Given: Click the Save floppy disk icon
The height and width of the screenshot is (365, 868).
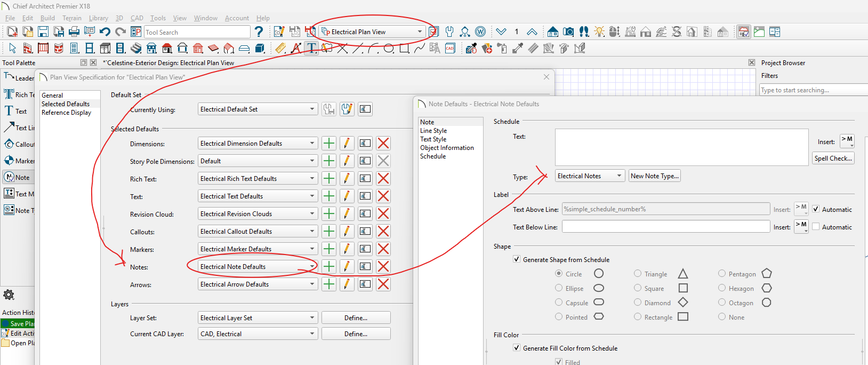Looking at the screenshot, I should click(x=43, y=32).
